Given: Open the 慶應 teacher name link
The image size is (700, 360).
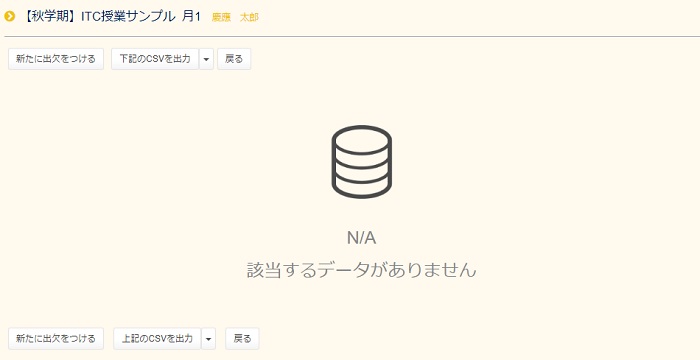Looking at the screenshot, I should [x=221, y=17].
